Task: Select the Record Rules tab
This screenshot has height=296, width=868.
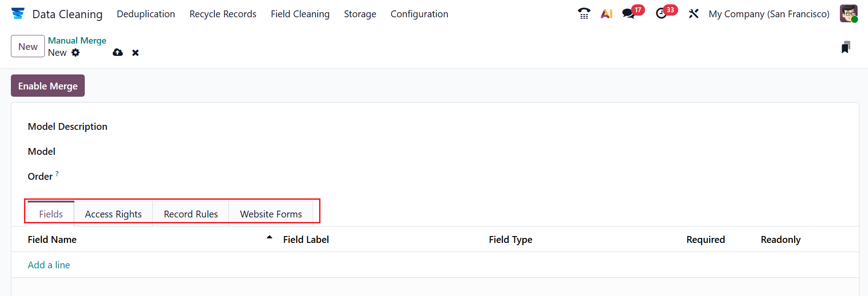Action: tap(191, 214)
